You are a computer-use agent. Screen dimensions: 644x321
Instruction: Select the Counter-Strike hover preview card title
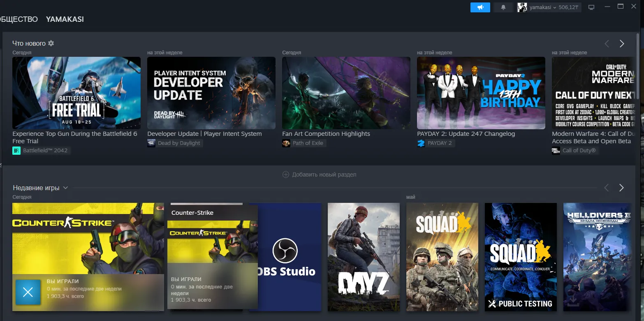coord(192,213)
